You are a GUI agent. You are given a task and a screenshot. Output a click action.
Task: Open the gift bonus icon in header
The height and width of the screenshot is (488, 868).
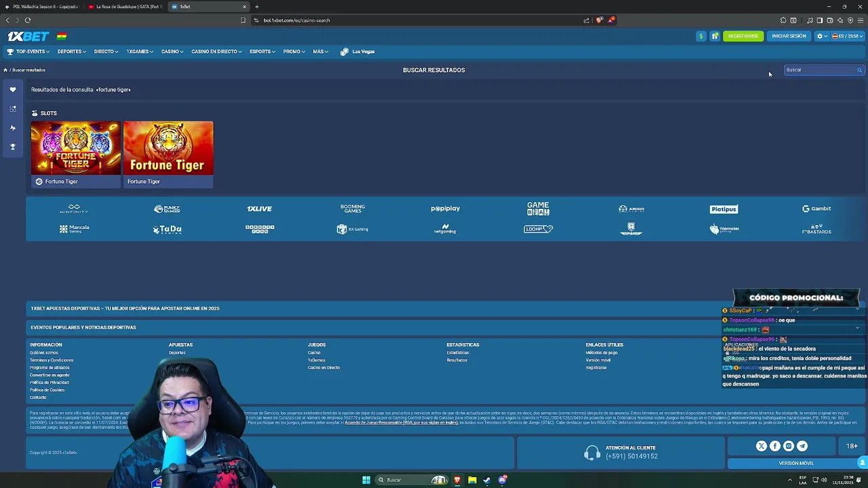[x=715, y=36]
